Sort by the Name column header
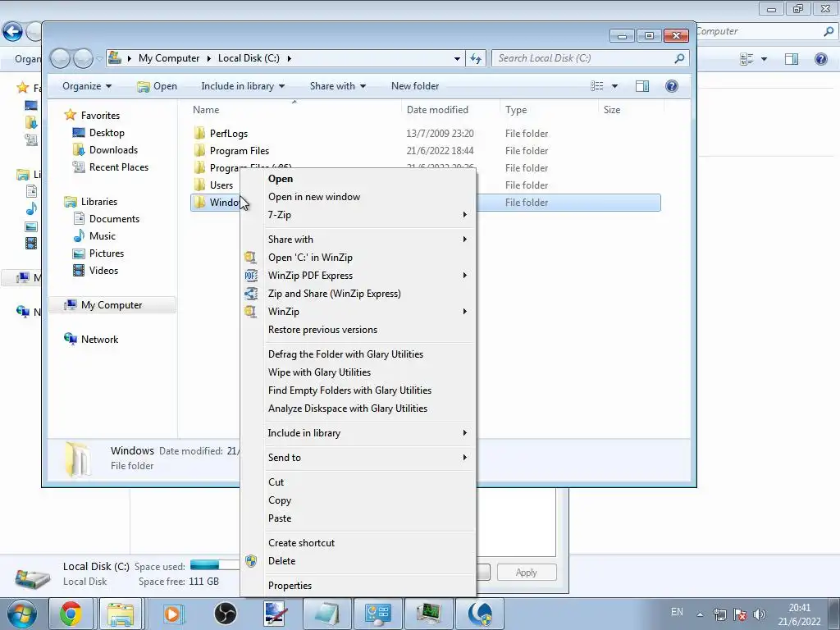Viewport: 840px width, 630px height. pos(294,110)
